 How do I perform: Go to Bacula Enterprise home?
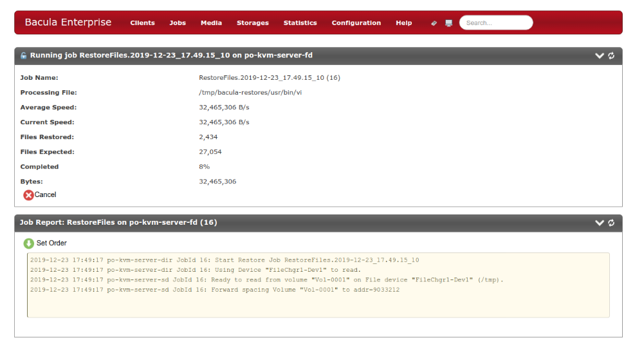[x=68, y=22]
